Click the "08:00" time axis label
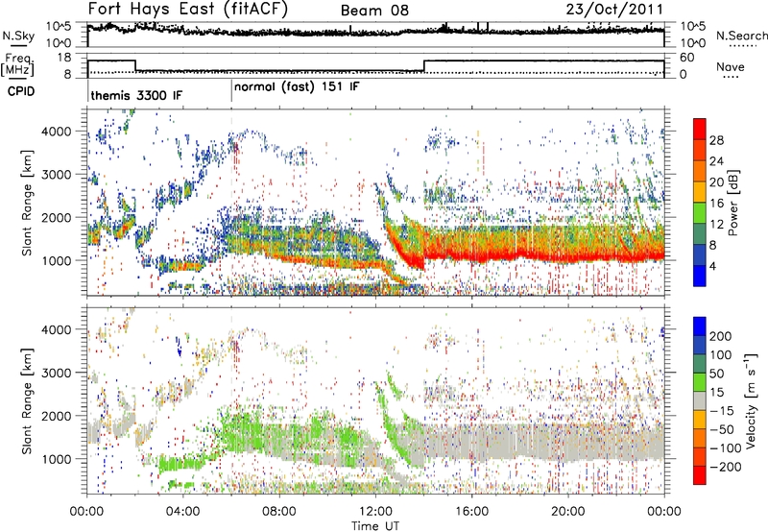Screen dimensions: 768x532 point(279,511)
